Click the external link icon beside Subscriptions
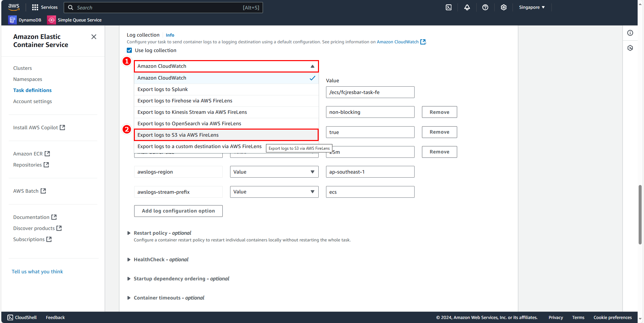 49,239
